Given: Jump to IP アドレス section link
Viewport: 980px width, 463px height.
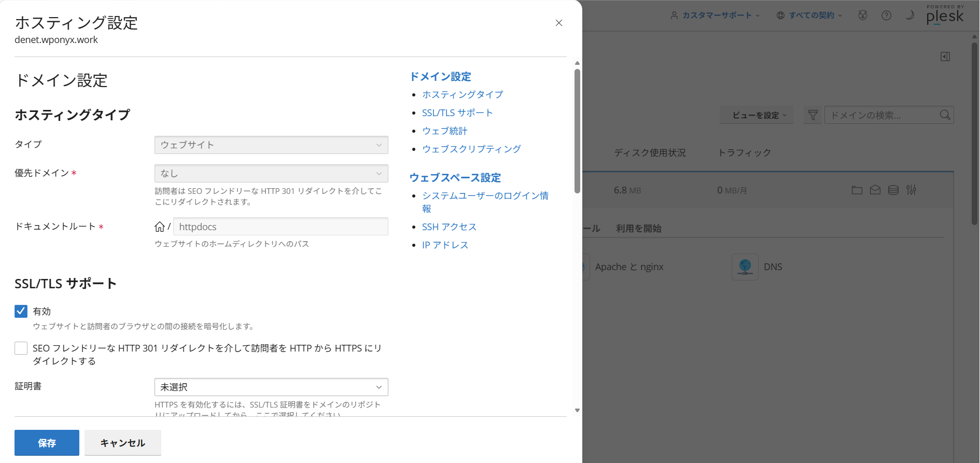Looking at the screenshot, I should (445, 245).
